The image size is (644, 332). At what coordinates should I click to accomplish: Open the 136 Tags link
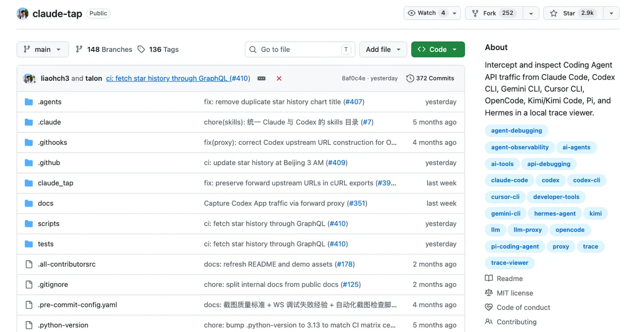158,49
